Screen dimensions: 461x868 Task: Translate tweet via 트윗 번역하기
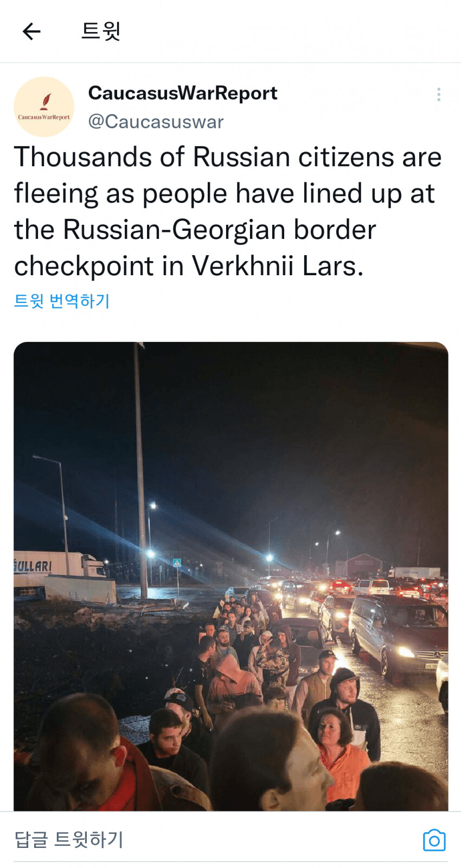tap(62, 301)
